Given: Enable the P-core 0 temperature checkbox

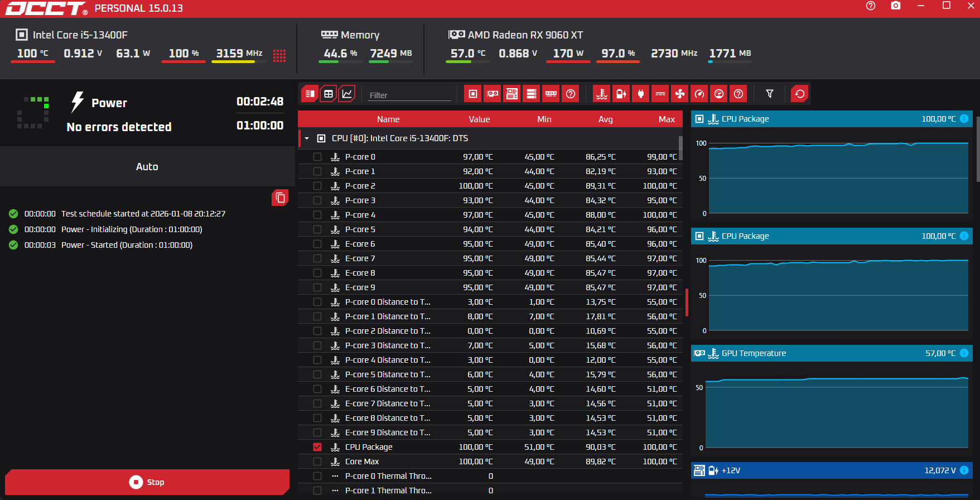Looking at the screenshot, I should coord(317,157).
